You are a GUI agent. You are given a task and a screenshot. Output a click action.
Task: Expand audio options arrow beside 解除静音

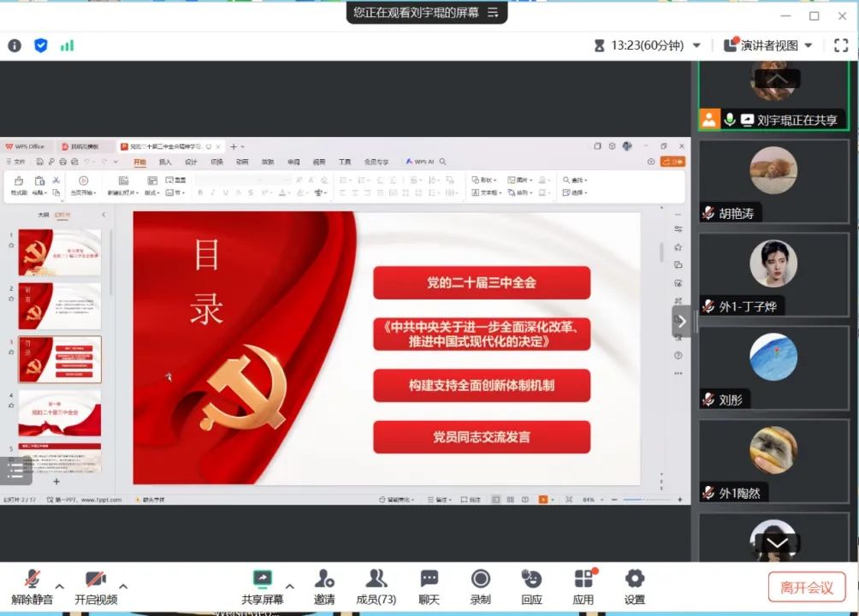[x=60, y=586]
